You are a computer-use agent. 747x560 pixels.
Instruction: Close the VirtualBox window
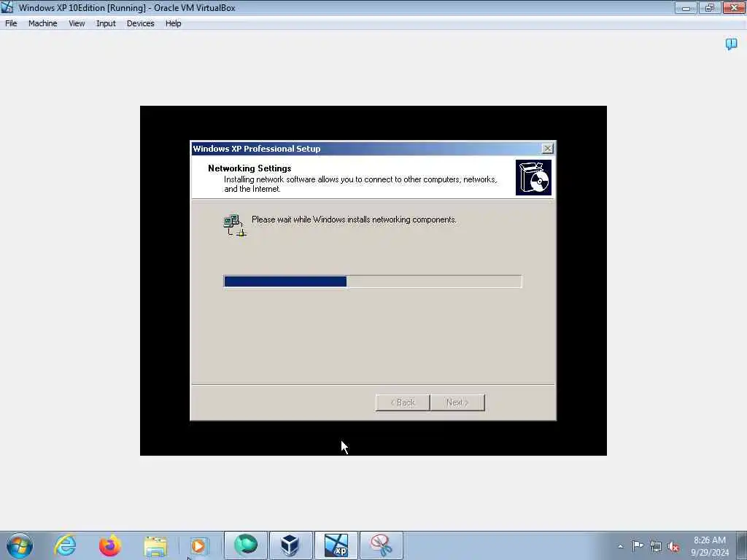(x=734, y=7)
